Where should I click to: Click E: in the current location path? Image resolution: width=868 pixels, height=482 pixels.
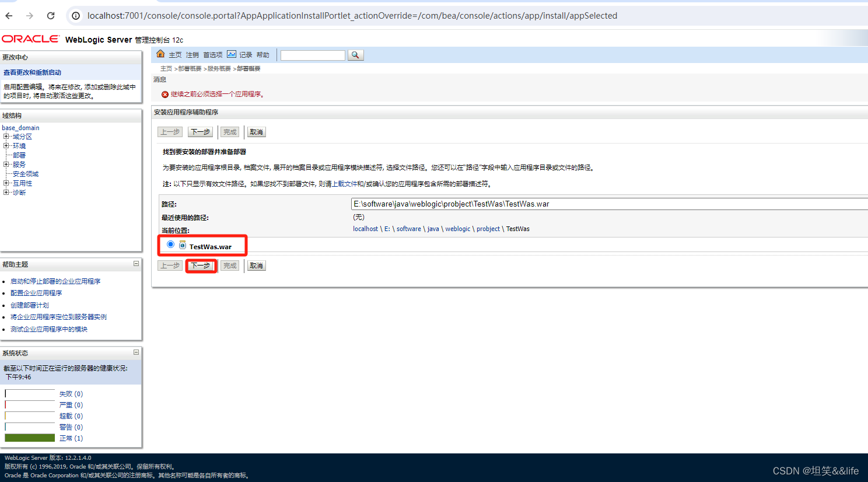point(387,229)
